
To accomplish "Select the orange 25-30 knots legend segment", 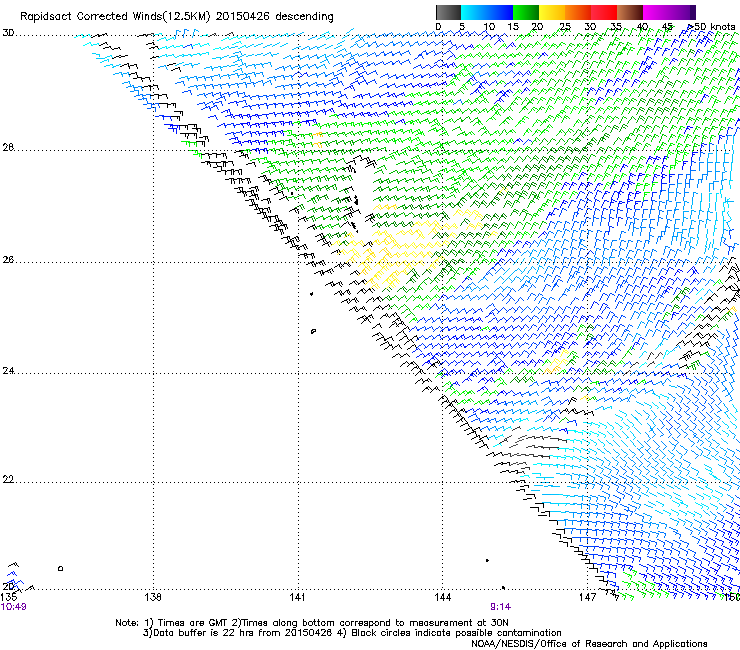I will point(578,12).
